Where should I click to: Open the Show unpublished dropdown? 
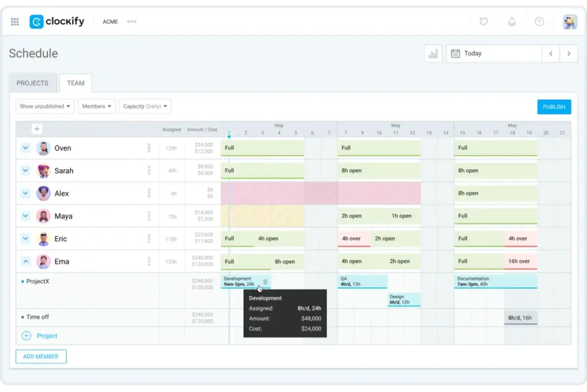(45, 107)
